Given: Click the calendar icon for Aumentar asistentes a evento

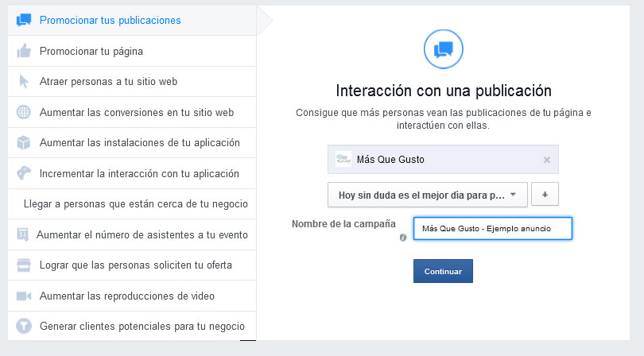Looking at the screenshot, I should (22, 234).
